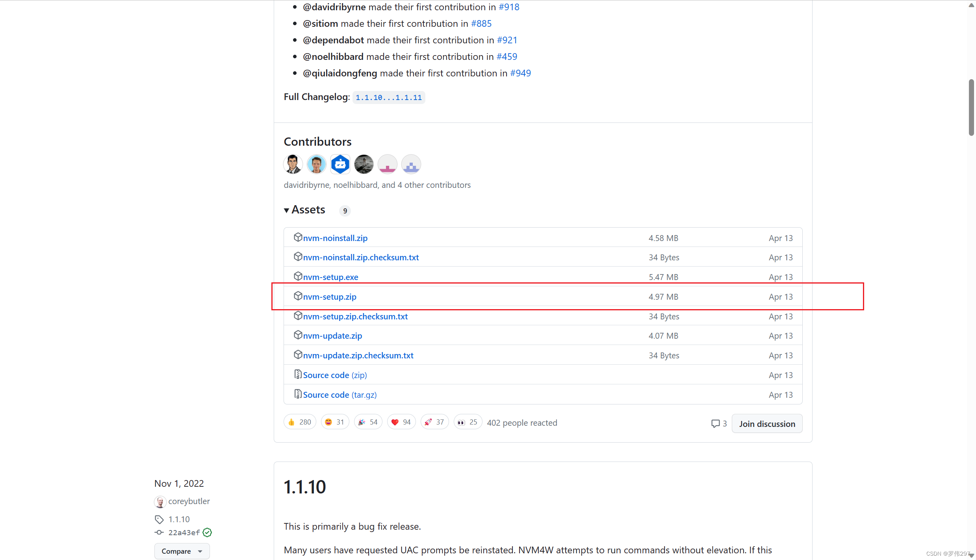The image size is (976, 560).
Task: Click the party popper reaction
Action: [x=367, y=422]
